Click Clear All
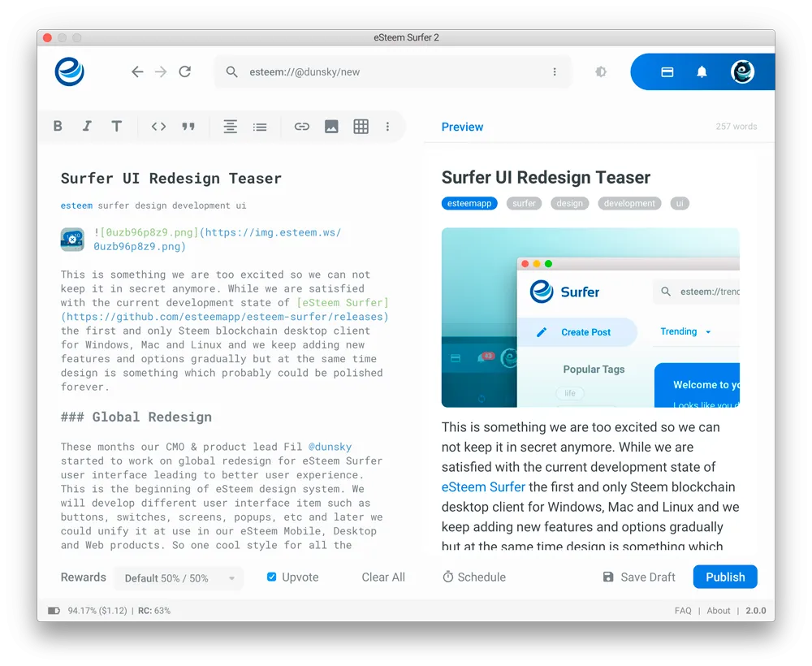Screen dimensions: 812x666 [383, 577]
